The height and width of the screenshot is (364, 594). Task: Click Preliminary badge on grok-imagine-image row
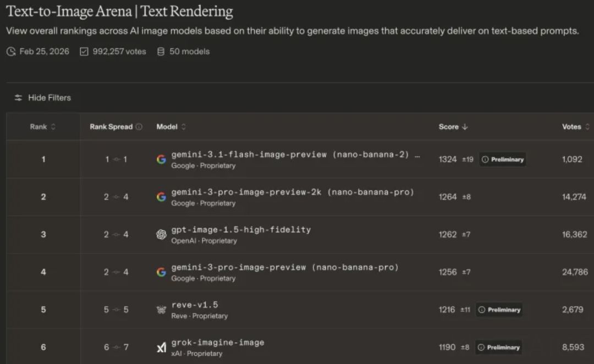[x=499, y=348]
